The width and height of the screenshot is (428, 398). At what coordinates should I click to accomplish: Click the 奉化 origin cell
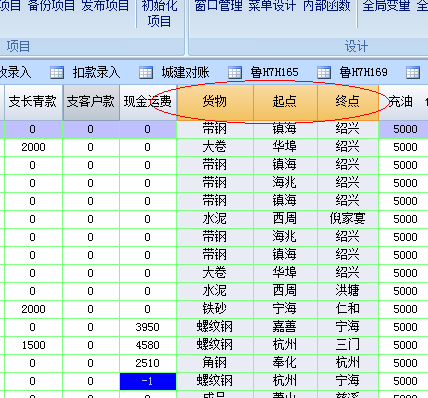tap(285, 363)
